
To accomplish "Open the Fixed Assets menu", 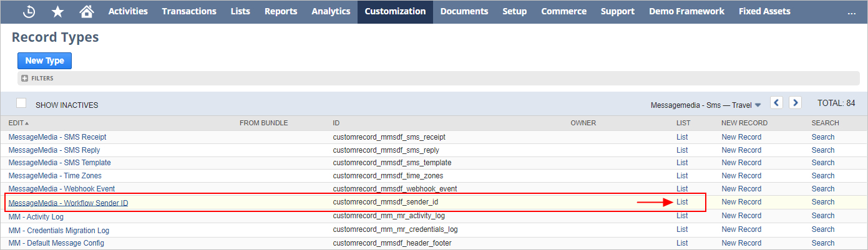I will point(764,11).
